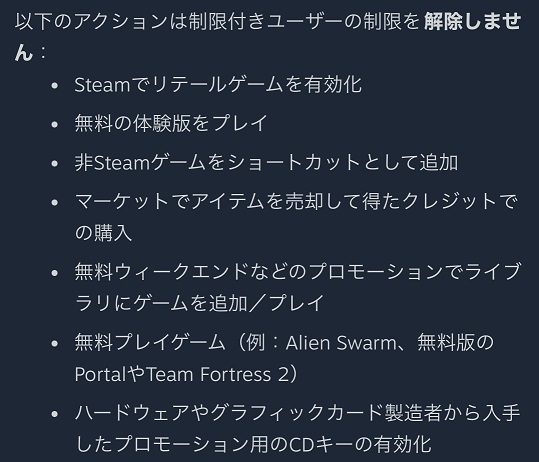Click the bullet dot before 無料の体験版
This screenshot has height=462, width=539.
[x=54, y=124]
